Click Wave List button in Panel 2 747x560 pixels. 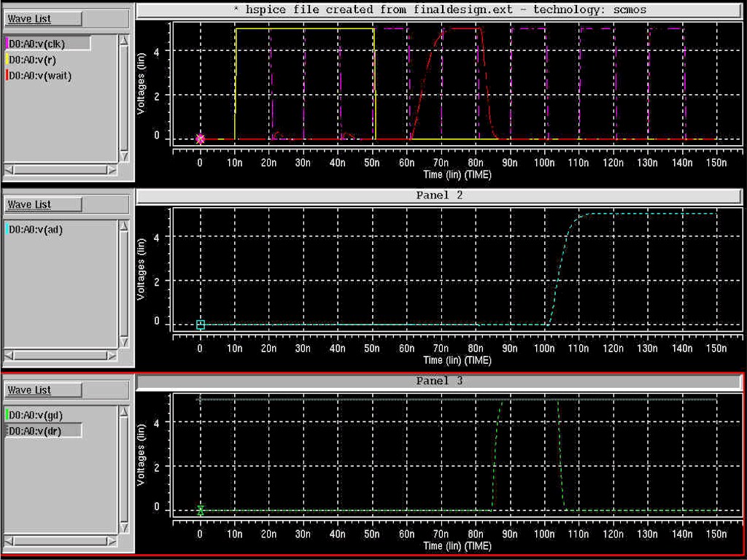(x=43, y=204)
